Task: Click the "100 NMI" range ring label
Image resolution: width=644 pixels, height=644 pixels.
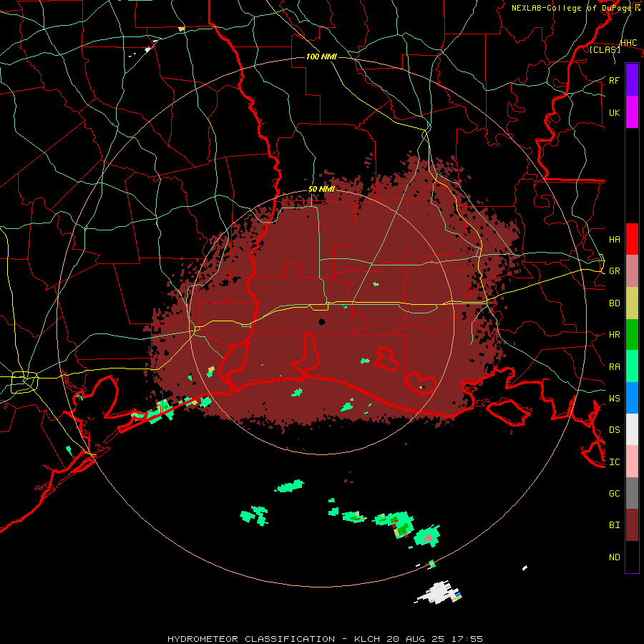Action: coord(321,57)
